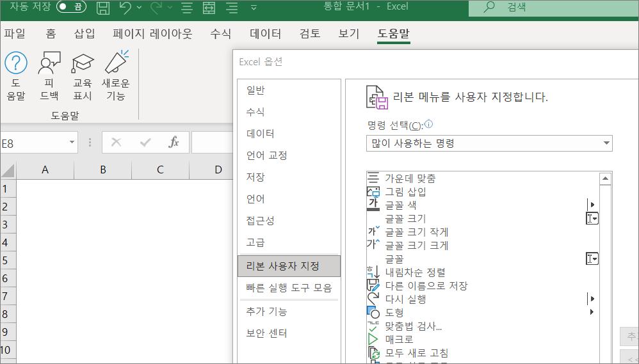639x364 pixels.
Task: Click the select all corner of the sheet
Action: click(x=8, y=170)
